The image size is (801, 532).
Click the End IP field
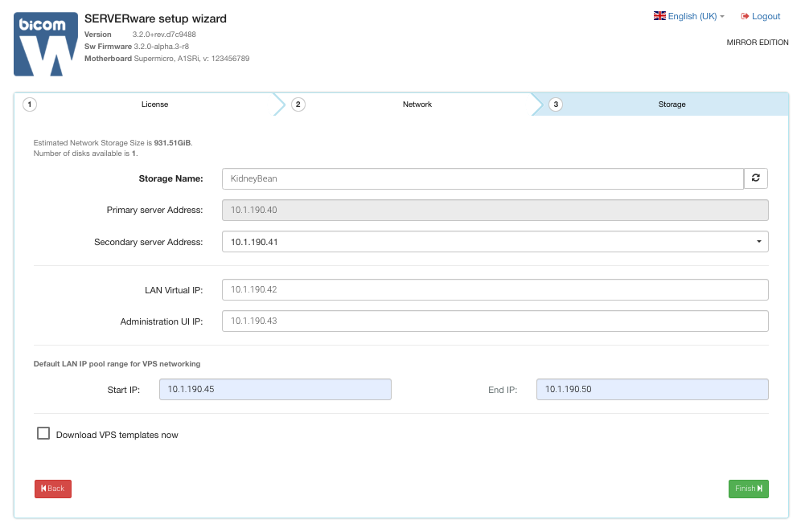point(652,389)
